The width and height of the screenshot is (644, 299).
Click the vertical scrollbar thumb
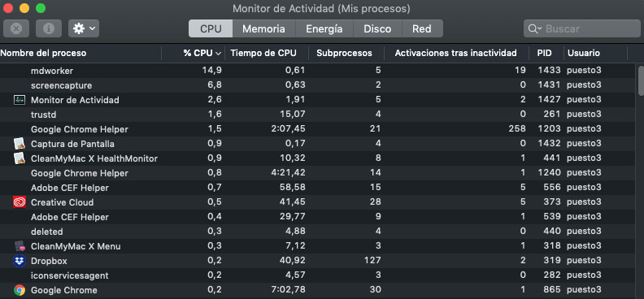[641, 80]
